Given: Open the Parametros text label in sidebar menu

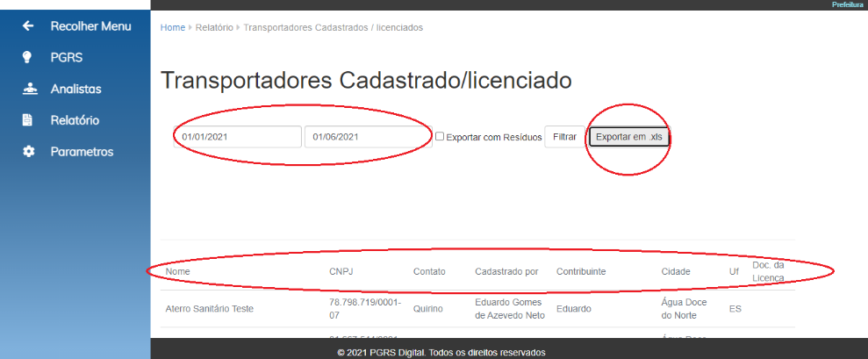Looking at the screenshot, I should pyautogui.click(x=82, y=152).
